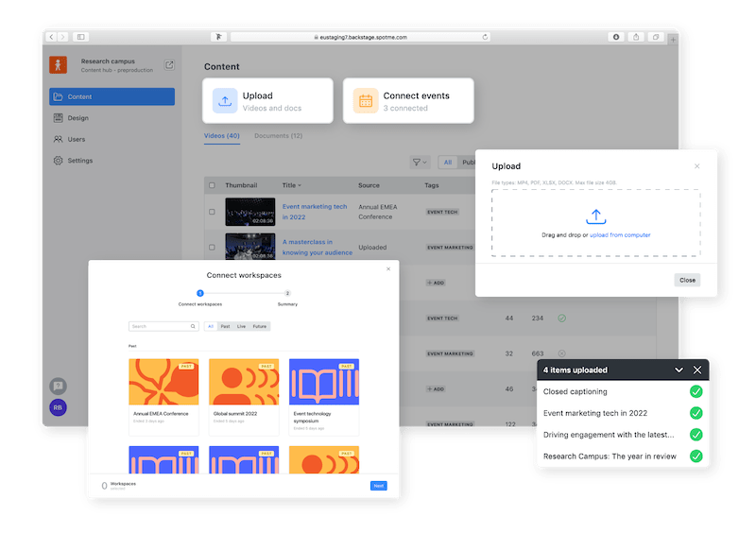
Task: Click the workspace Search input field
Action: tap(163, 327)
